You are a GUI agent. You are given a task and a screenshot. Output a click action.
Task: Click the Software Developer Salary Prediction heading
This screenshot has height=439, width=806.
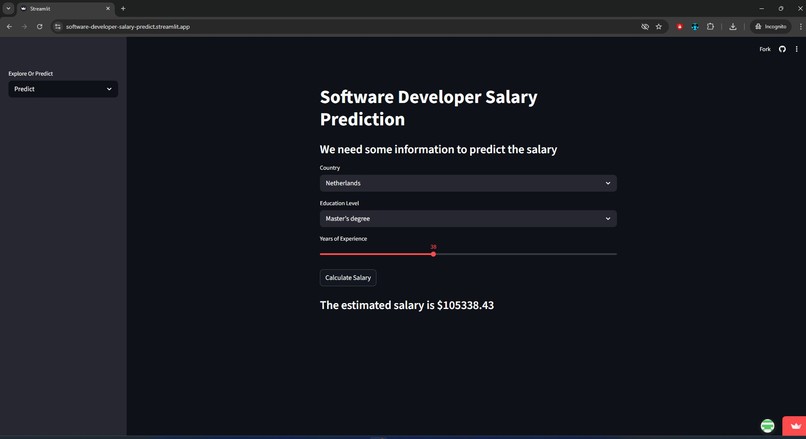click(428, 108)
